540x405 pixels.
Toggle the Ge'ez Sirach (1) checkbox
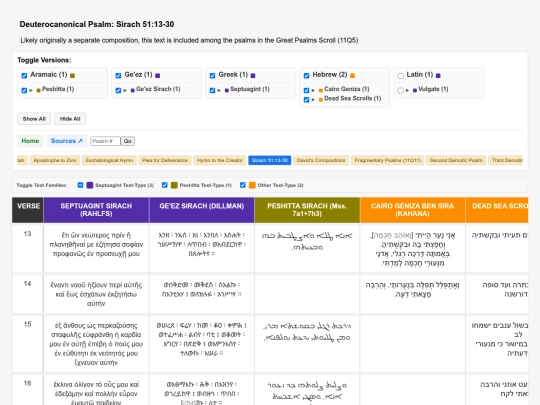pos(118,90)
